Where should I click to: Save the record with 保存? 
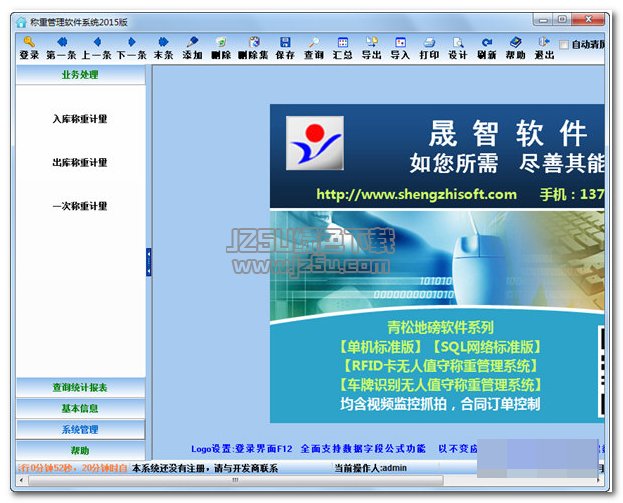point(285,48)
